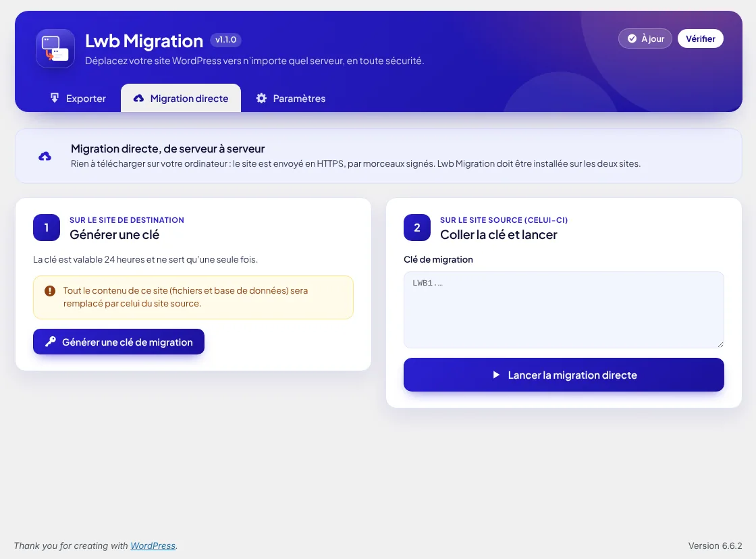Generate a migration key
This screenshot has width=756, height=559.
[x=119, y=342]
